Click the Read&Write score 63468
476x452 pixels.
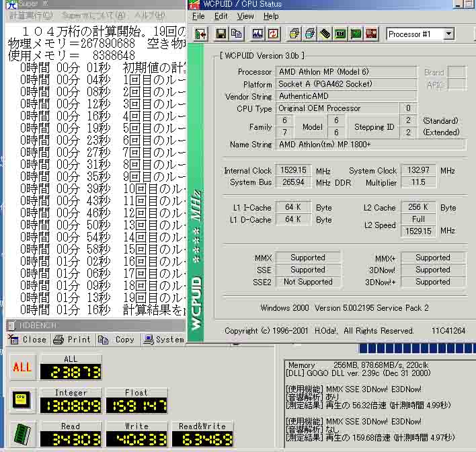pos(202,439)
